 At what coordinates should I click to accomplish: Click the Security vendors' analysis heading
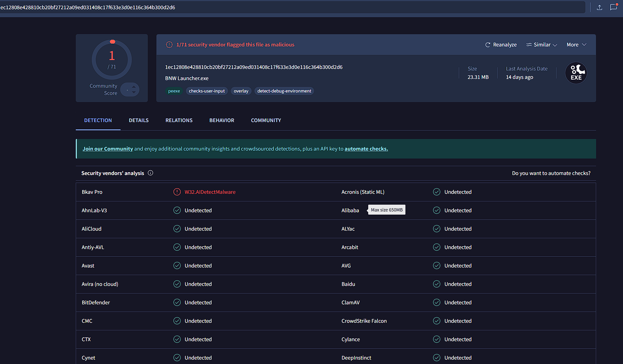tap(113, 173)
